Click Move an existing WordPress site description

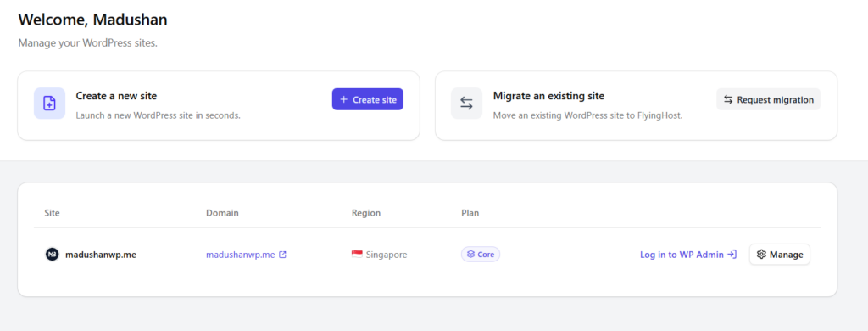(587, 116)
